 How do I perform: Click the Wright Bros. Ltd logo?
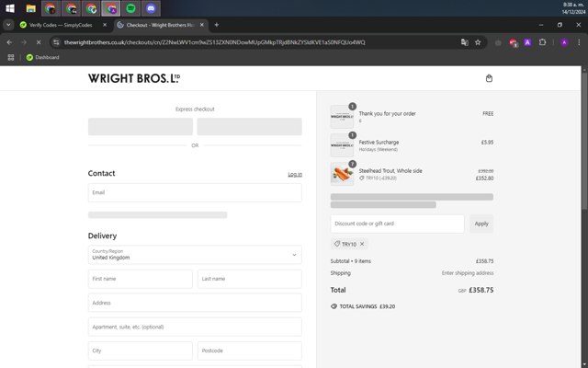tap(134, 78)
